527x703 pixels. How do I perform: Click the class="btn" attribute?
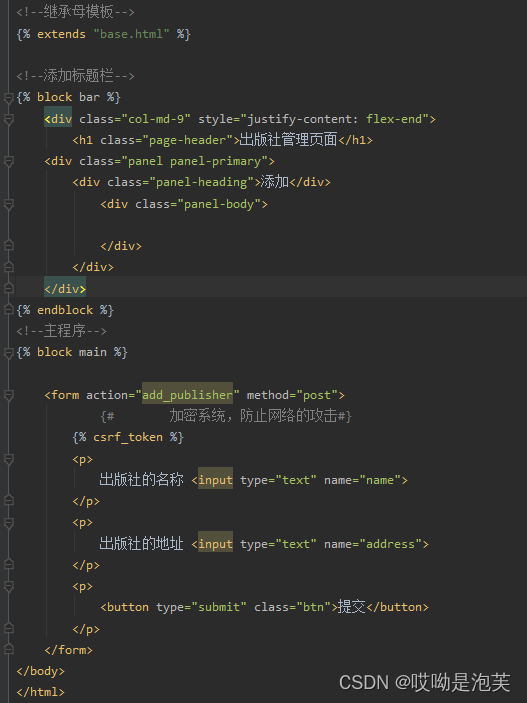[292, 607]
